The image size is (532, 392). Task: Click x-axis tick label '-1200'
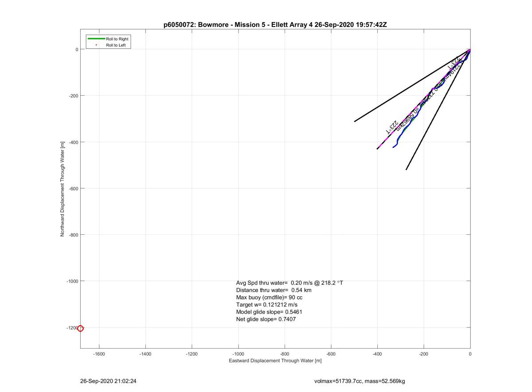(x=192, y=354)
